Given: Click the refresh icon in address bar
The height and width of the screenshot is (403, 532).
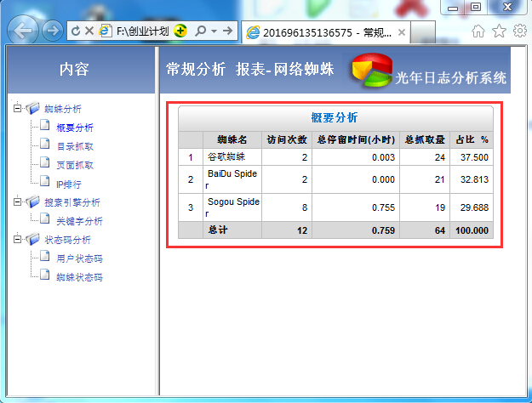Looking at the screenshot, I should coord(77,31).
